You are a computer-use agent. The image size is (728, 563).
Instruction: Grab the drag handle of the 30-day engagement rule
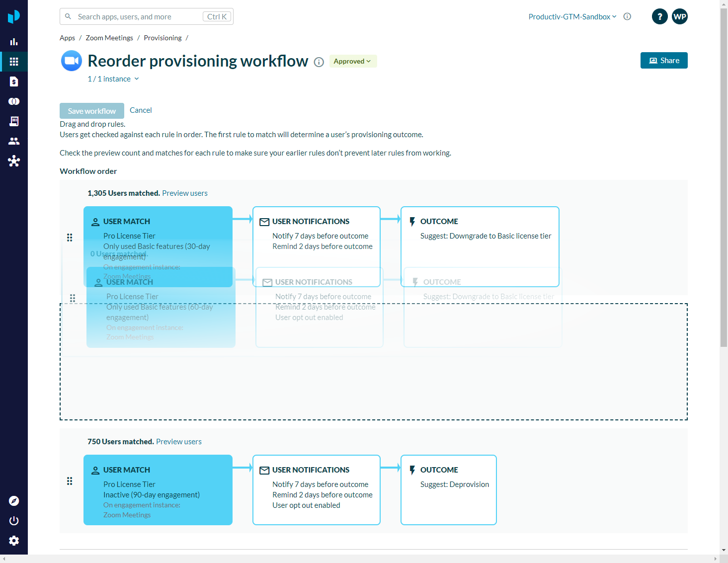[x=70, y=238]
